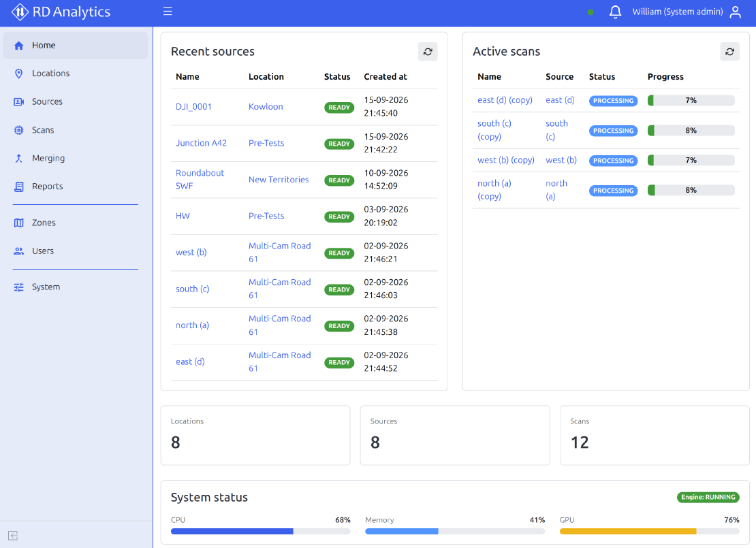Collapse sidebar using bottom arrow icon
This screenshot has height=548, width=756.
click(x=13, y=536)
